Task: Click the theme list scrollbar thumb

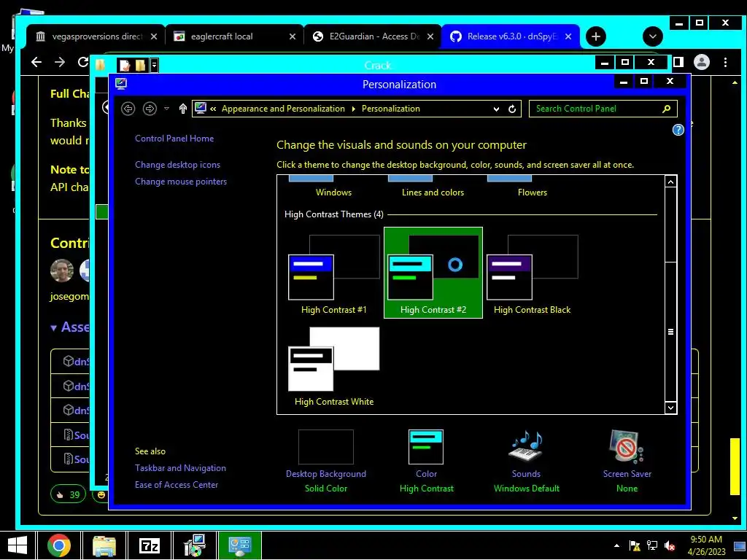Action: (670, 332)
